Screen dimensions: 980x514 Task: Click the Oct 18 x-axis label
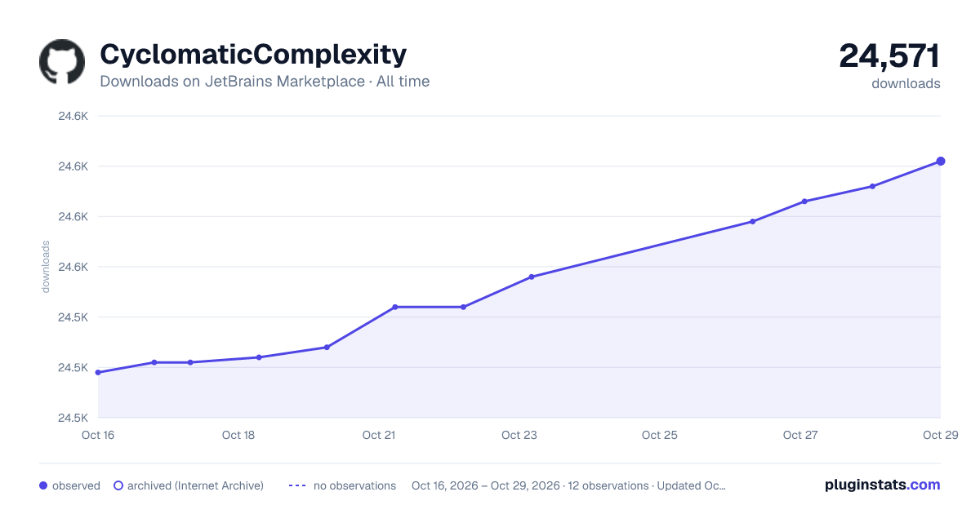[238, 435]
